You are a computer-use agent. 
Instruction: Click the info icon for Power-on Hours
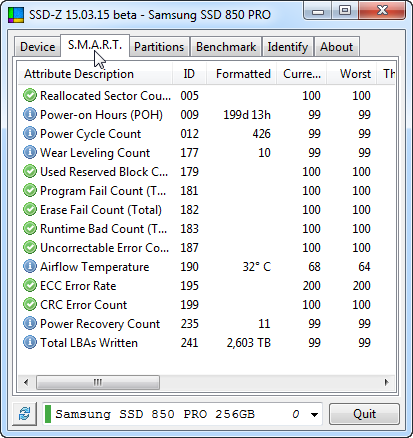[x=30, y=115]
